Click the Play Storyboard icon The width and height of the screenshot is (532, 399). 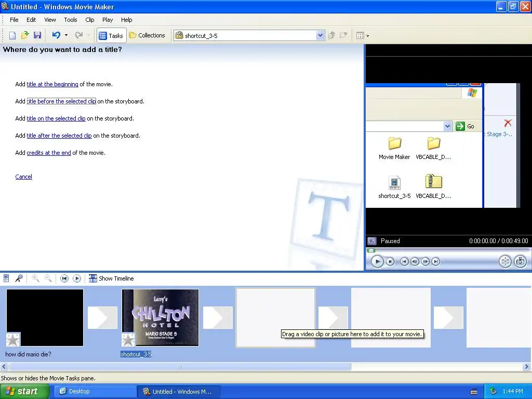[77, 278]
